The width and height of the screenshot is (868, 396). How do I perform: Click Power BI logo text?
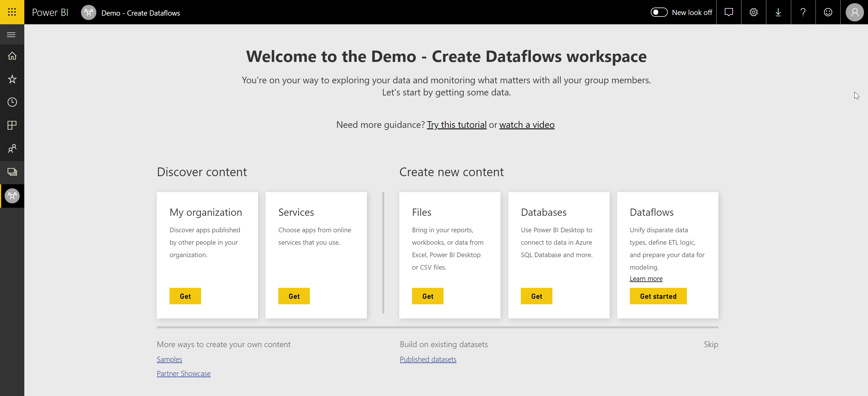click(50, 12)
